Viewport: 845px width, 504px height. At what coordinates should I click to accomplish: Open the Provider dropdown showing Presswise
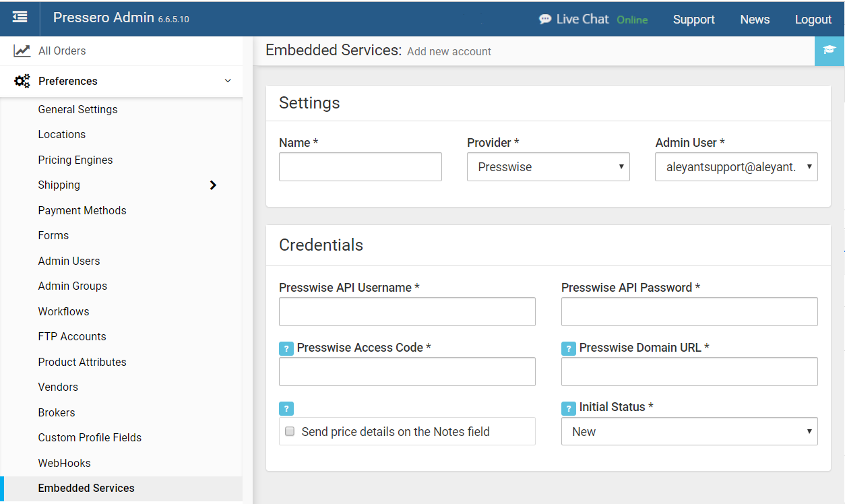[x=549, y=167]
